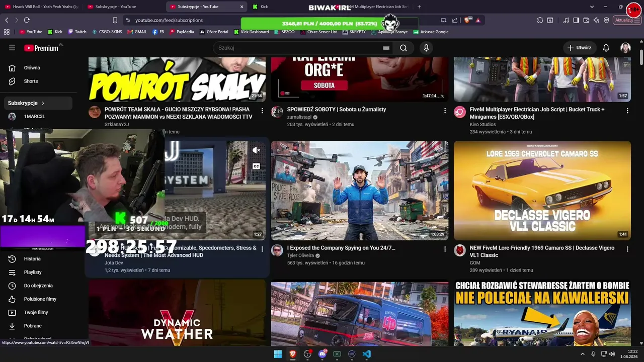This screenshot has height=362, width=644.
Task: Open the account avatar menu
Action: tap(625, 48)
